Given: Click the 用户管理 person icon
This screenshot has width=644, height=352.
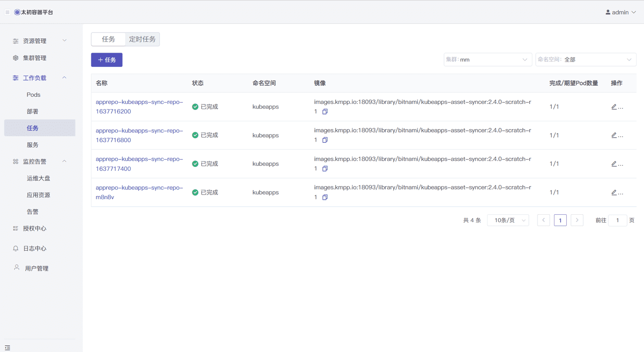Looking at the screenshot, I should click(x=17, y=268).
